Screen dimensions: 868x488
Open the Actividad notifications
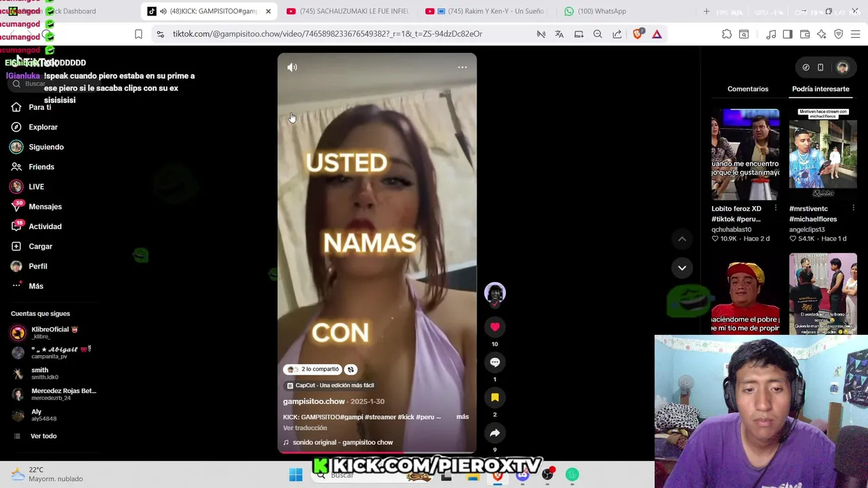[x=45, y=226]
